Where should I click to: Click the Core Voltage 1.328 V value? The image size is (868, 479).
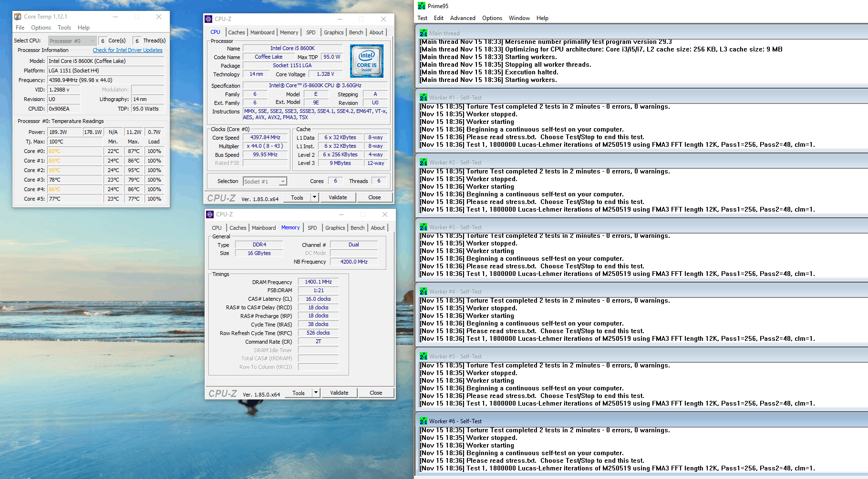coord(325,74)
